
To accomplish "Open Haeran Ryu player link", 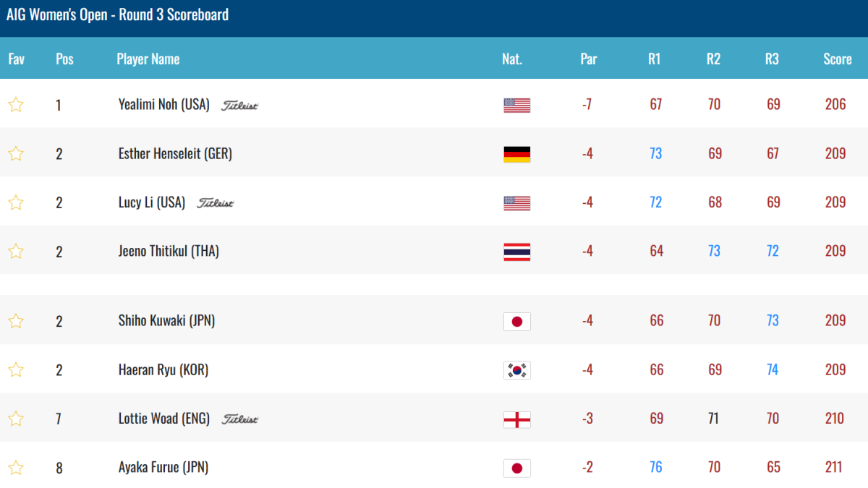I will (x=163, y=370).
